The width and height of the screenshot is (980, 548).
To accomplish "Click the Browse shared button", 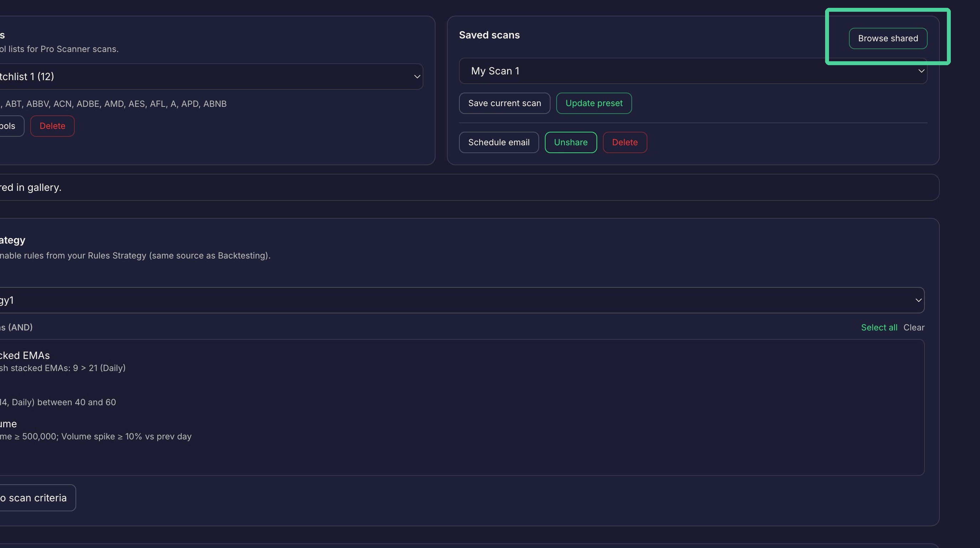I will 887,38.
